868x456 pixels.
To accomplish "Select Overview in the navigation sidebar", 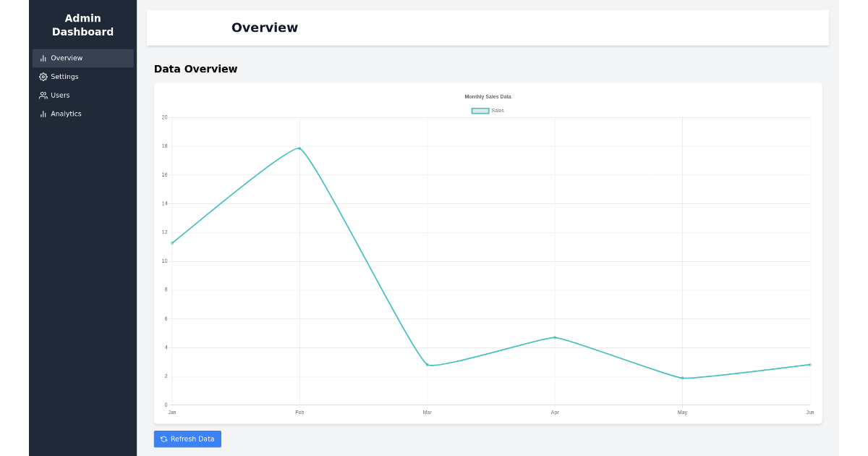I will (x=67, y=58).
